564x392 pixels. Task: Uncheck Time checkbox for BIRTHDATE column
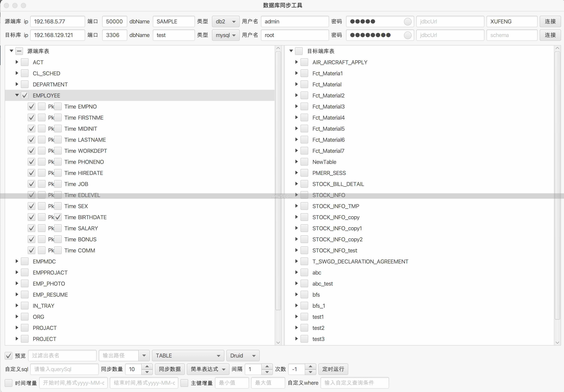pos(58,217)
